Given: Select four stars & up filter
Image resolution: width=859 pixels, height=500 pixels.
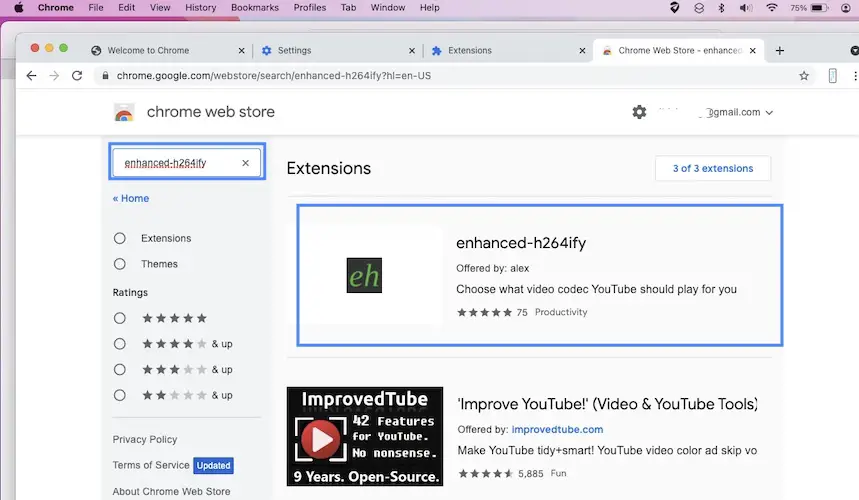Looking at the screenshot, I should 119,344.
